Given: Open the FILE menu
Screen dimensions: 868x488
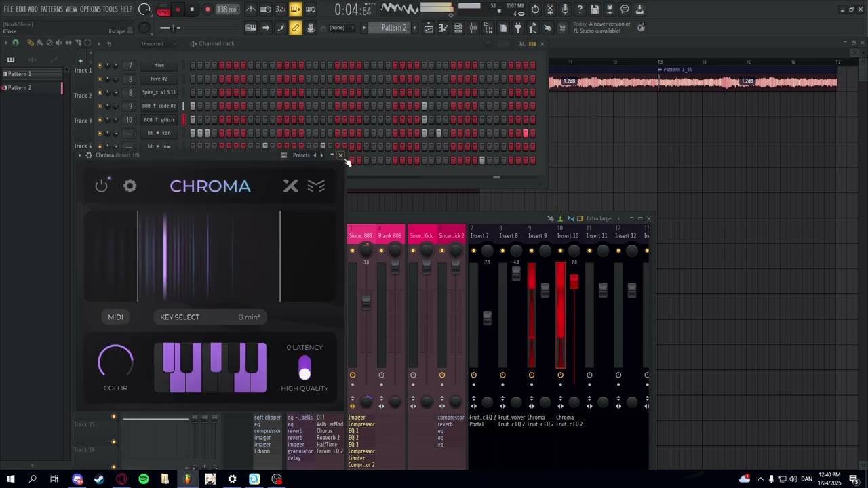Looking at the screenshot, I should tap(8, 9).
